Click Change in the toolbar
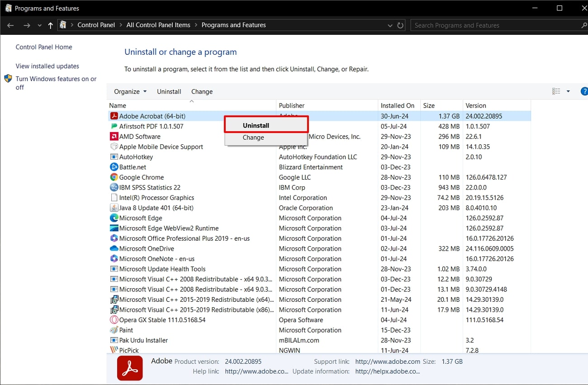Image resolution: width=588 pixels, height=385 pixels. coord(202,91)
